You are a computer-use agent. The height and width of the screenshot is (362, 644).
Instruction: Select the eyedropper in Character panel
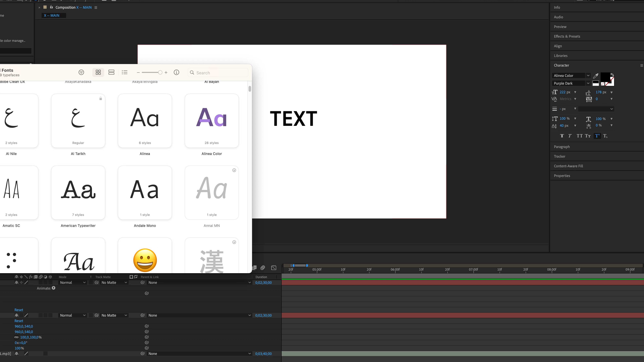pyautogui.click(x=596, y=76)
